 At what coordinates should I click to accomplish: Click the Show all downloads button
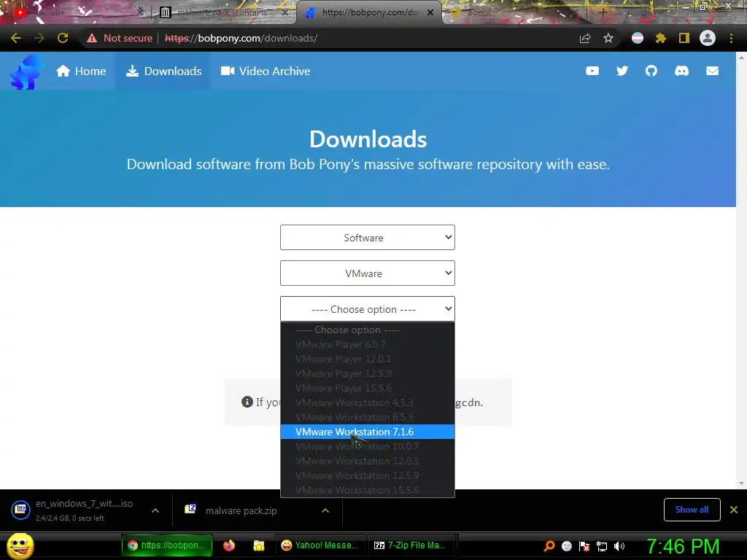pyautogui.click(x=692, y=510)
